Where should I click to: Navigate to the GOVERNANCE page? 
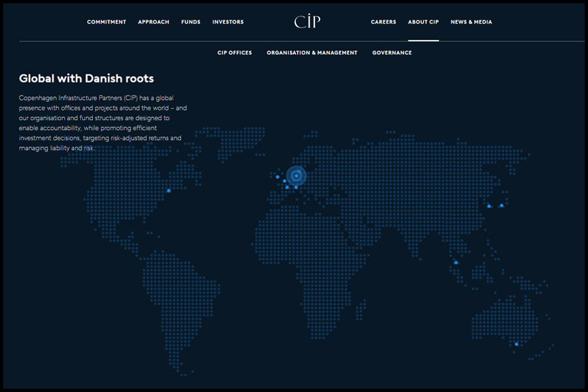tap(392, 52)
